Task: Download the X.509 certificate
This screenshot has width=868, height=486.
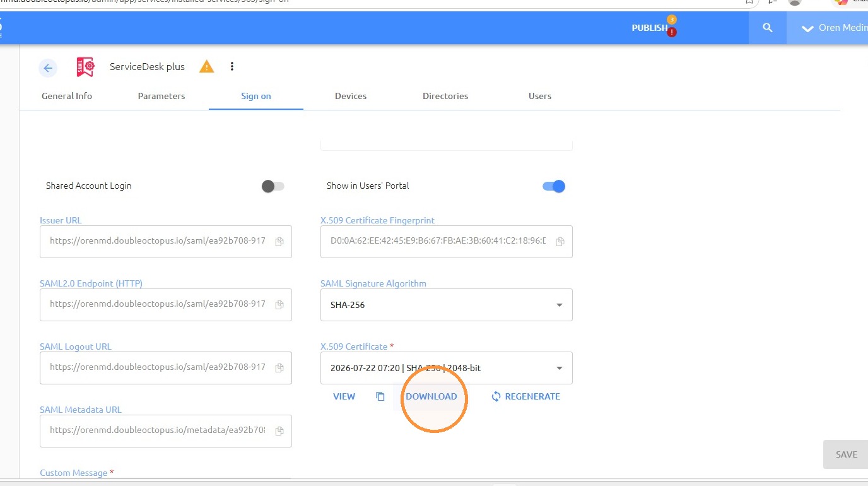Action: (431, 396)
